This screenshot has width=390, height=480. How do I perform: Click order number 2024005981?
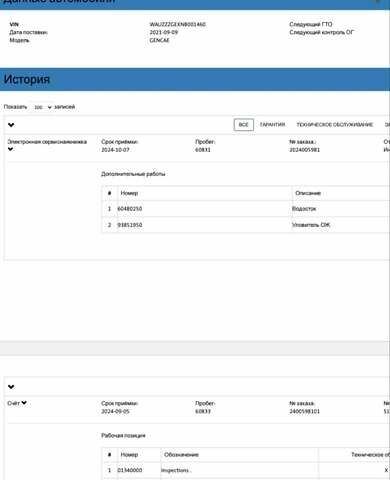[x=304, y=150]
